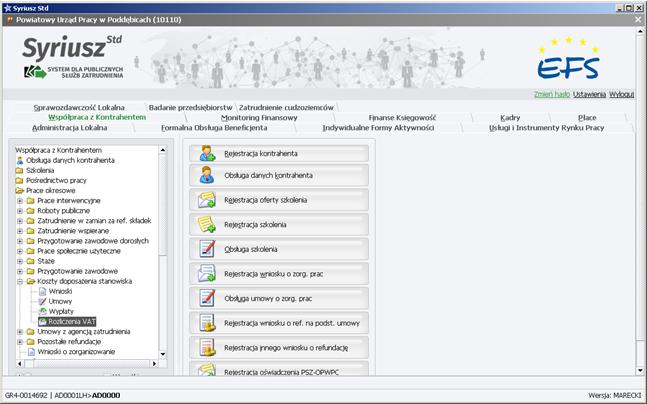647x404 pixels.
Task: Open the Zatrudnienie cudzoziemców tab
Action: click(286, 108)
